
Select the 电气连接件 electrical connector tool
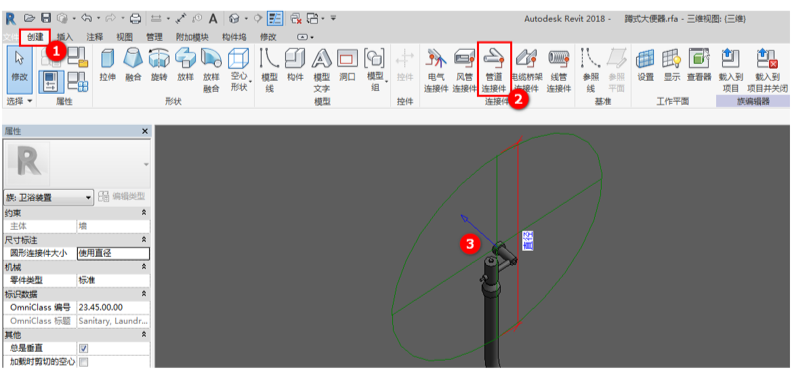coord(436,70)
